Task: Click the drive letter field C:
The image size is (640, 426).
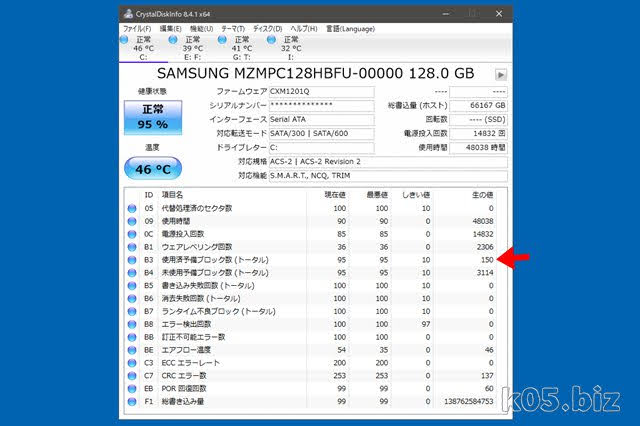Action: point(322,147)
